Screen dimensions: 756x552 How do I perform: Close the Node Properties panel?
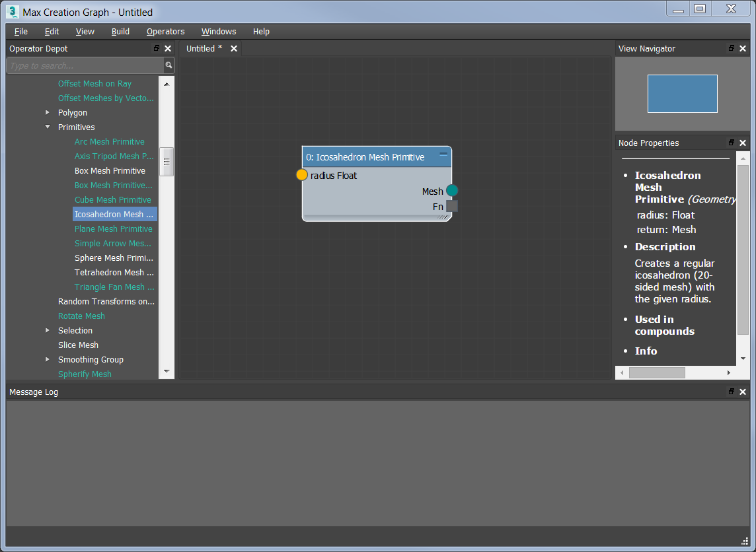pyautogui.click(x=743, y=143)
